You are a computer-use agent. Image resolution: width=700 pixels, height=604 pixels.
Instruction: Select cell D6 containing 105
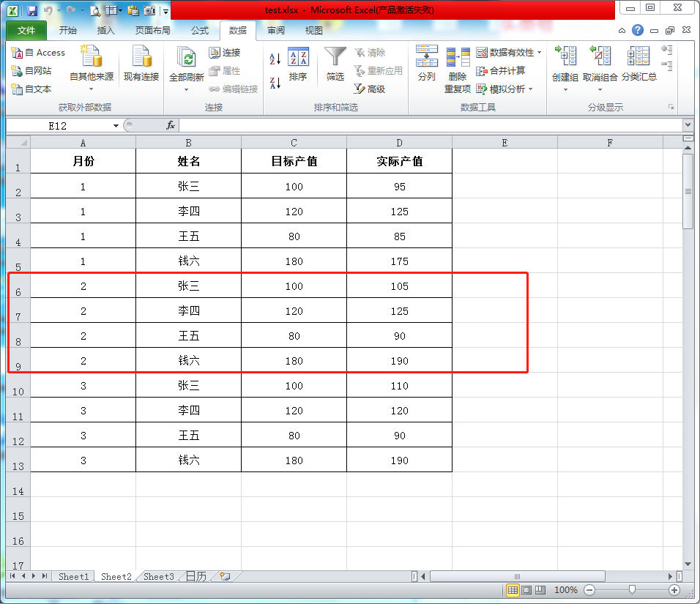click(x=399, y=286)
